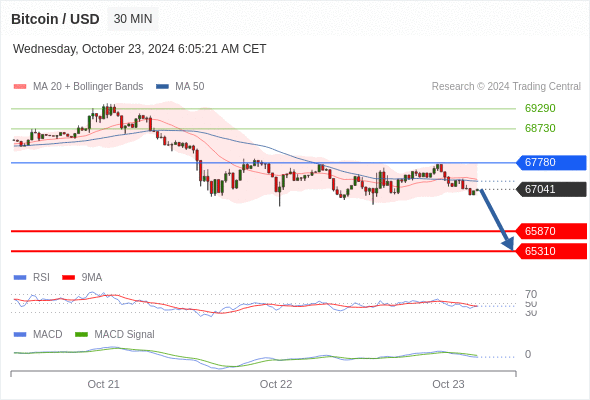This screenshot has height=400, width=590.
Task: Click the red 65870 support price tag
Action: [x=551, y=231]
